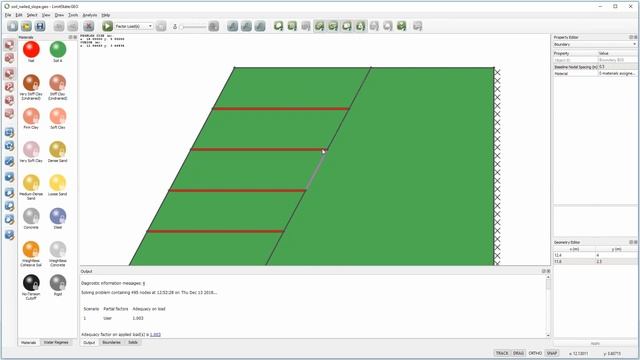Select the green Soil A material

click(x=58, y=49)
